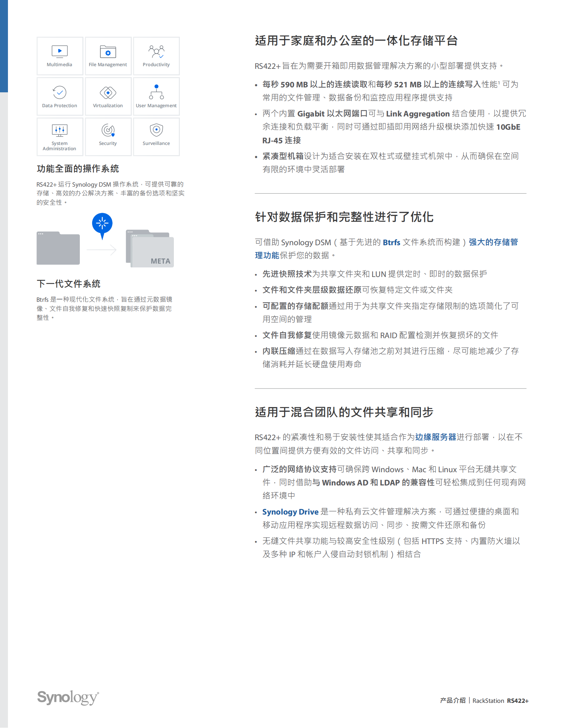Click heading 下一代文件系统
Image resolution: width=563 pixels, height=728 pixels.
68,284
